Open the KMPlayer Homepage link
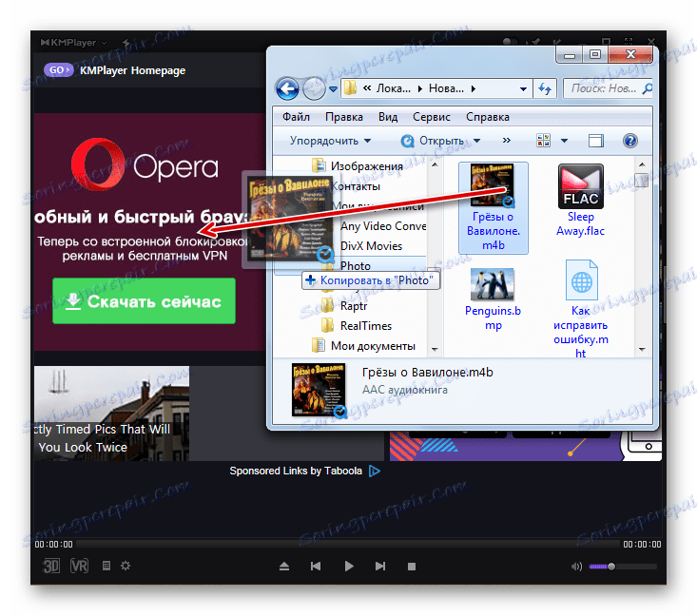The image size is (697, 616). pos(132,70)
